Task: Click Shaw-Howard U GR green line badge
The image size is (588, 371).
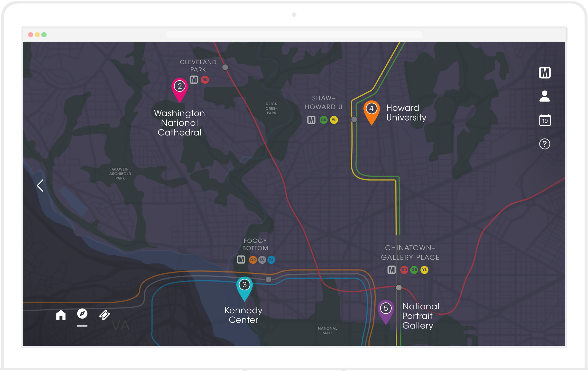Action: (x=323, y=120)
